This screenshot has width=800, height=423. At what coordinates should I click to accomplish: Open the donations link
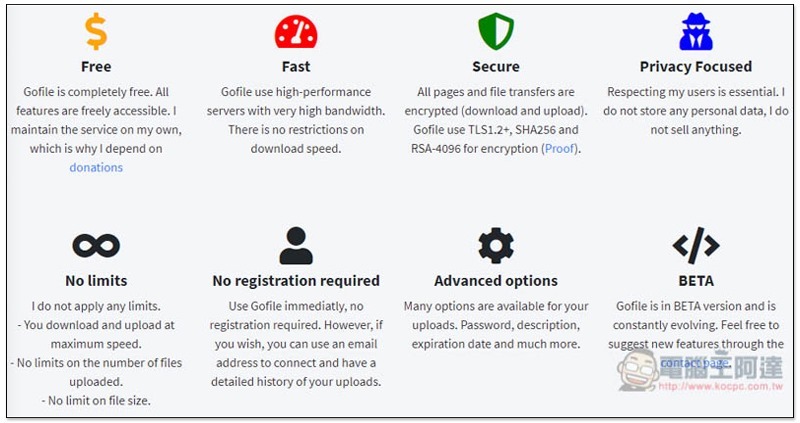tap(96, 167)
